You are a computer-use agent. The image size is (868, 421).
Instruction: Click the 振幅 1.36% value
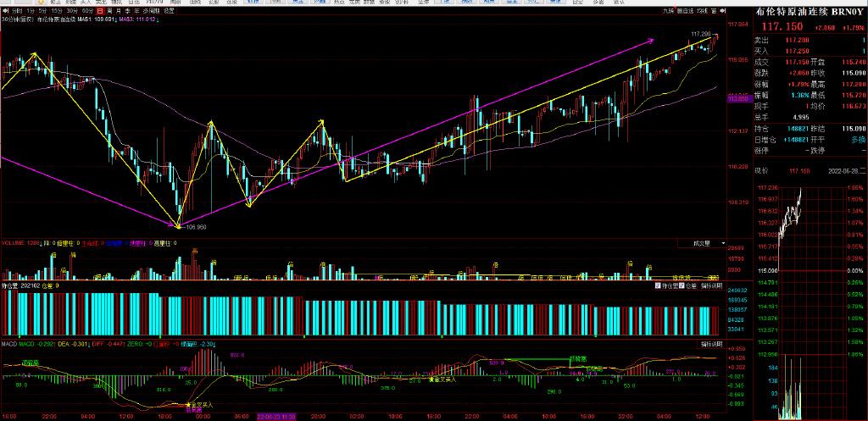(801, 95)
